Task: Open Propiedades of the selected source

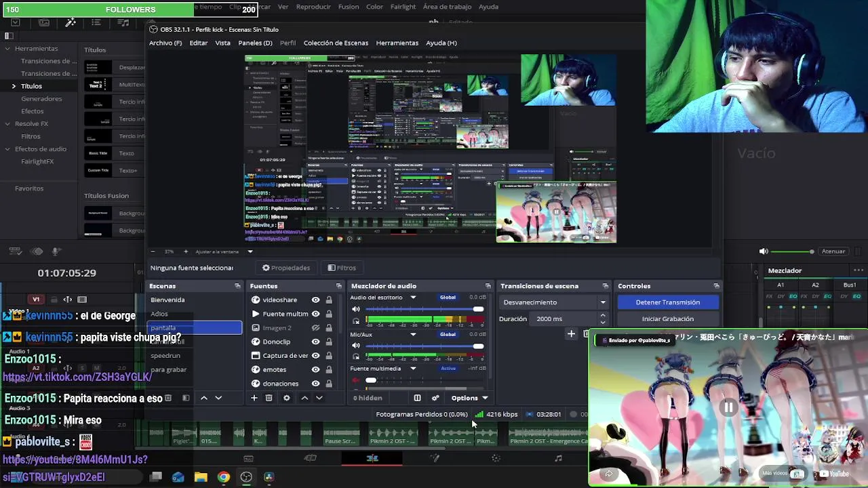Action: (x=286, y=268)
